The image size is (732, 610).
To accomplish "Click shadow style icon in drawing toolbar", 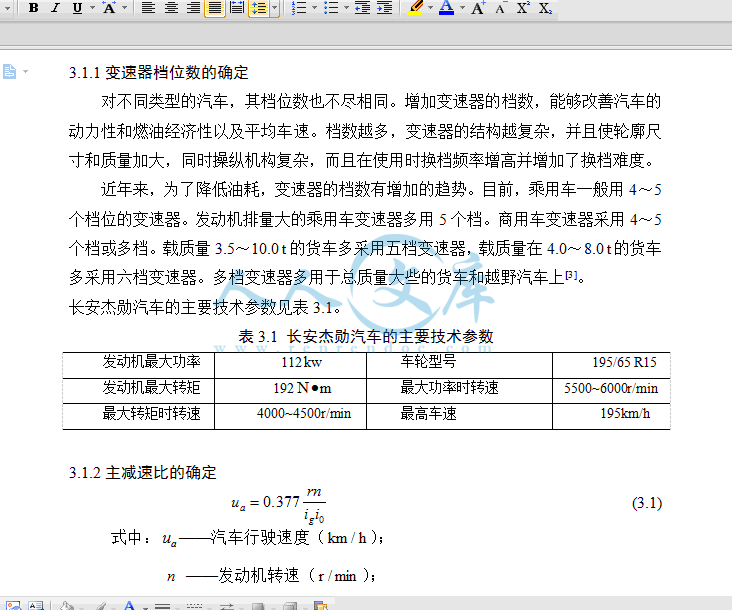I will point(258,605).
